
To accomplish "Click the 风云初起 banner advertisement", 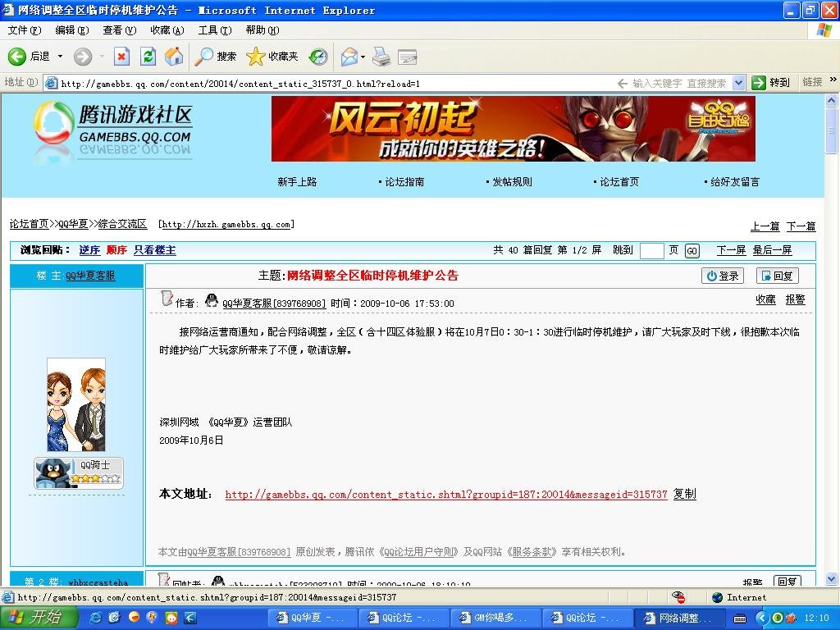I will click(x=514, y=129).
